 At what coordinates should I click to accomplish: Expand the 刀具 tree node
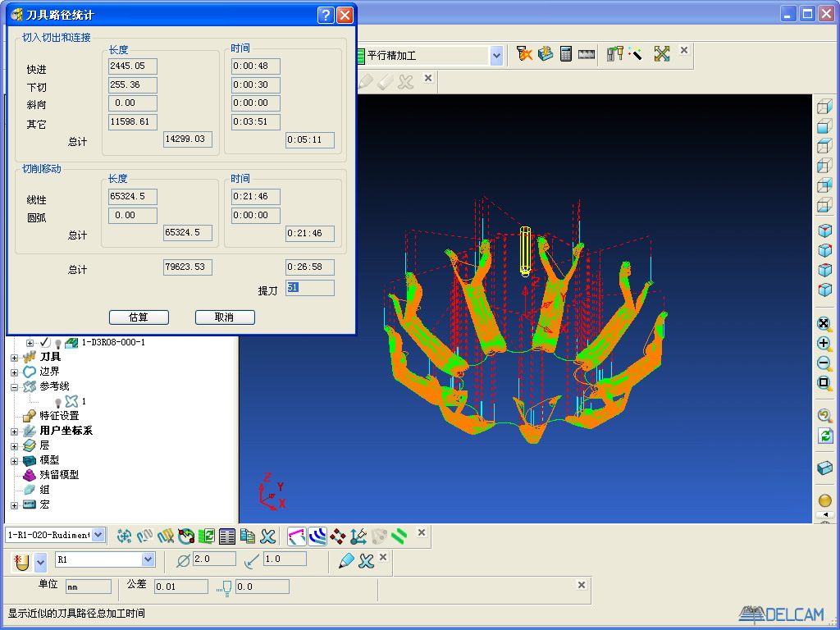(x=15, y=358)
